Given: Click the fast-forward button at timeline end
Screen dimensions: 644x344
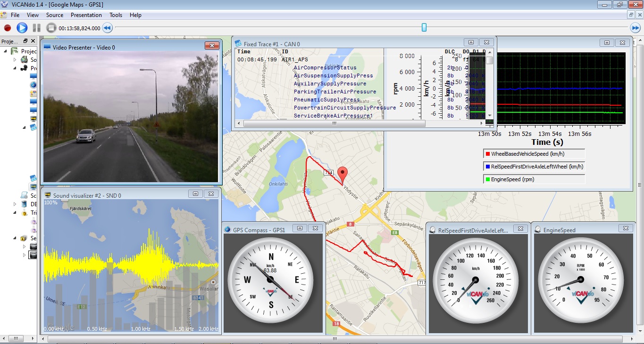Looking at the screenshot, I should tap(636, 28).
